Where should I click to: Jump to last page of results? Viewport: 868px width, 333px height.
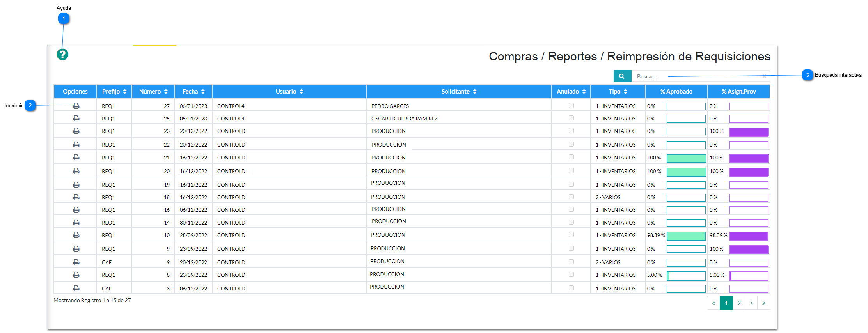point(764,303)
